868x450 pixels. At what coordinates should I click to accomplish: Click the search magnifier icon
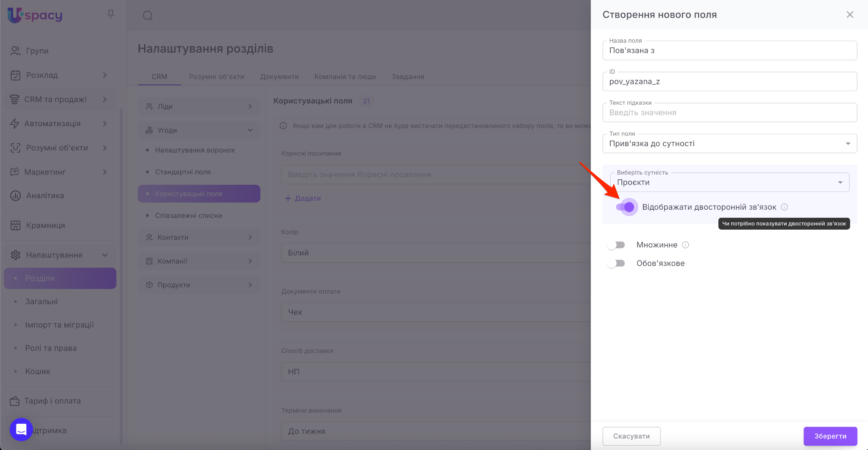[x=147, y=16]
